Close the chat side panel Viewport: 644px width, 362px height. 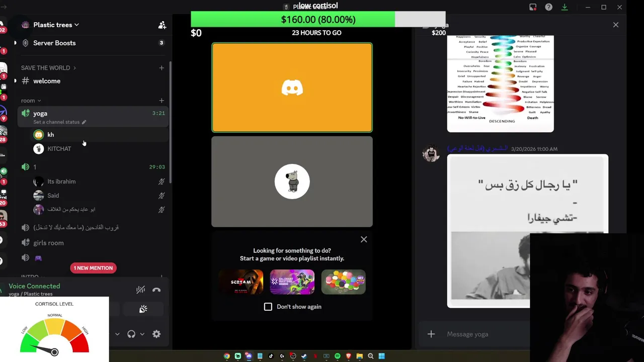pyautogui.click(x=615, y=25)
